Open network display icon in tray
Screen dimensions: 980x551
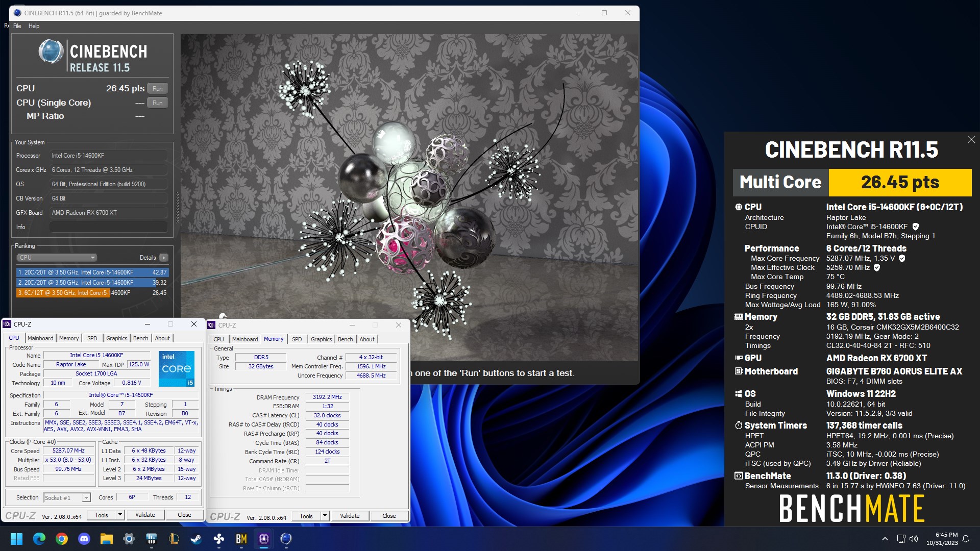(901, 539)
